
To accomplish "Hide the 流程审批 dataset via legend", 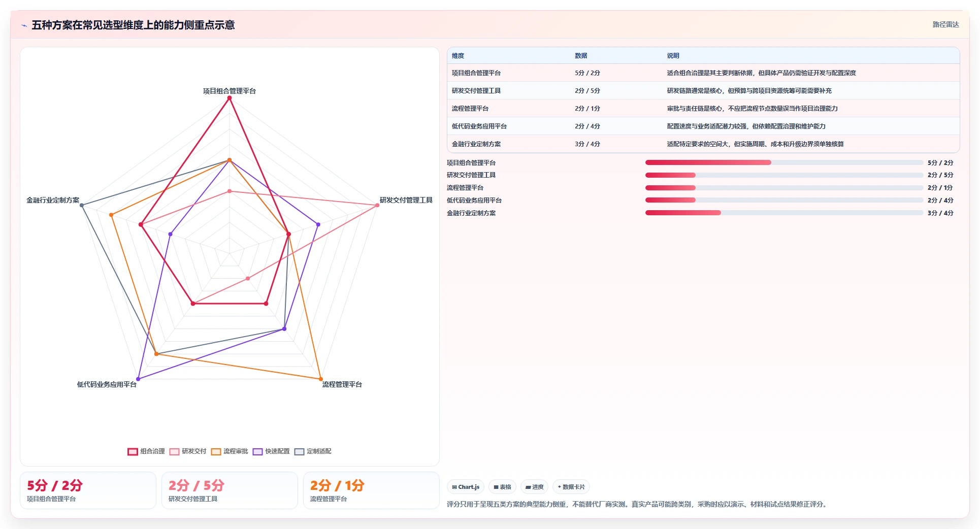I will [230, 451].
